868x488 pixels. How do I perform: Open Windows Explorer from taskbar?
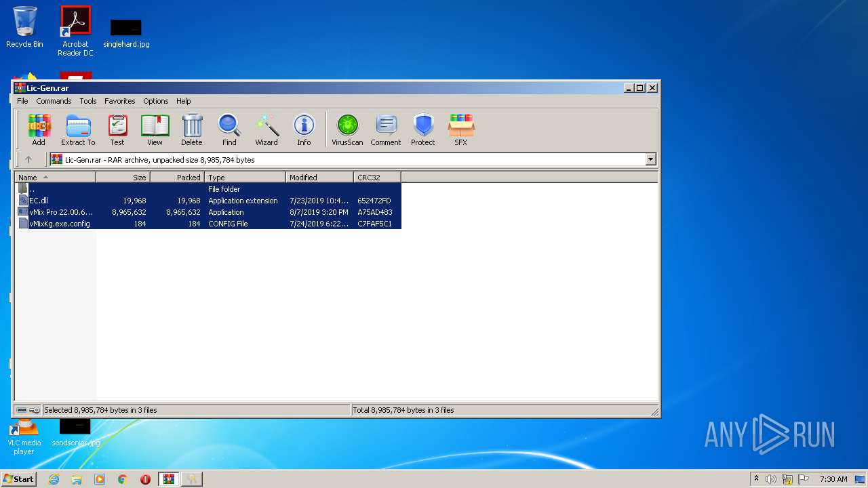(x=77, y=479)
